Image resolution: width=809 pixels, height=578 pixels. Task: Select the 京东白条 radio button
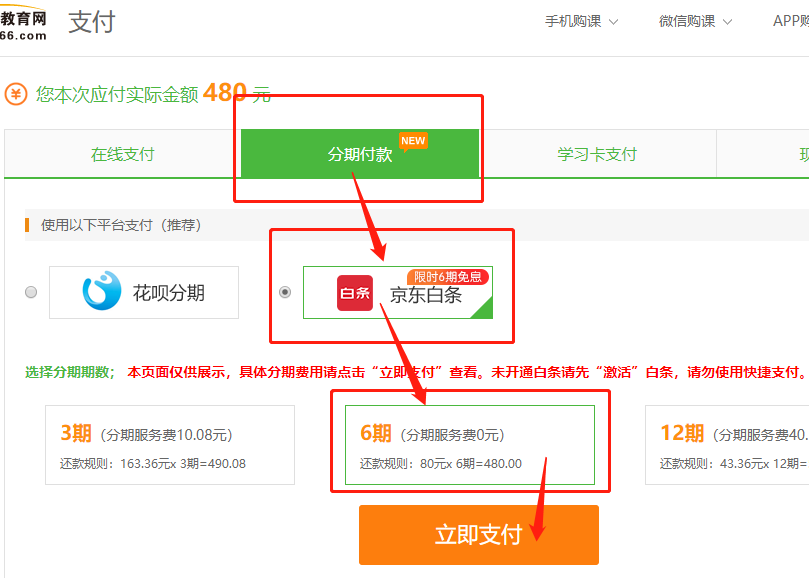tap(285, 292)
